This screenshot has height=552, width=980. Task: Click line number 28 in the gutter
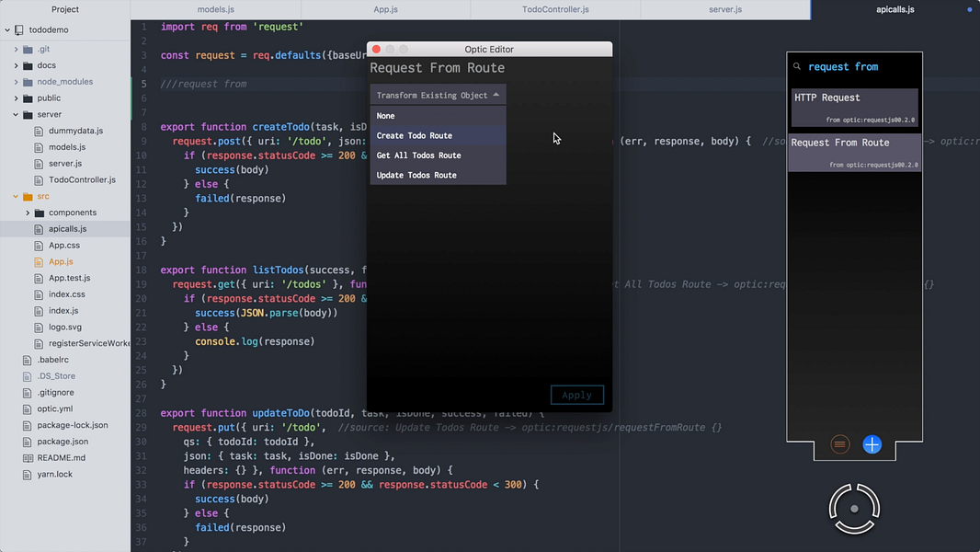(x=142, y=413)
